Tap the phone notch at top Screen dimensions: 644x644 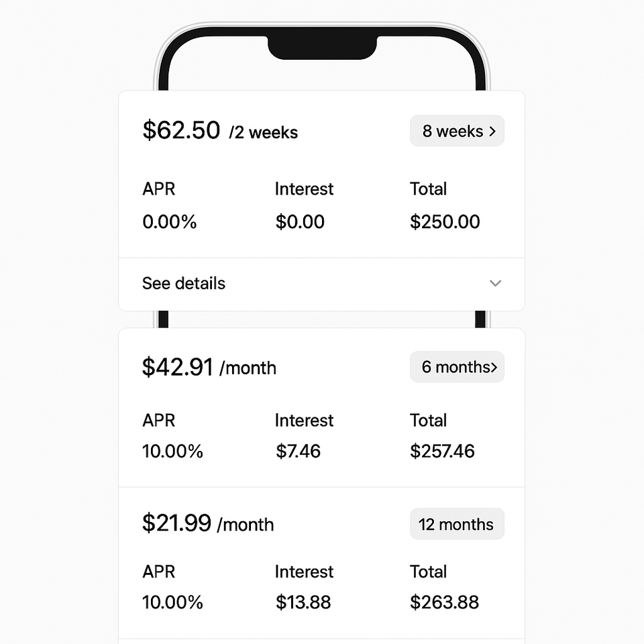(x=322, y=47)
